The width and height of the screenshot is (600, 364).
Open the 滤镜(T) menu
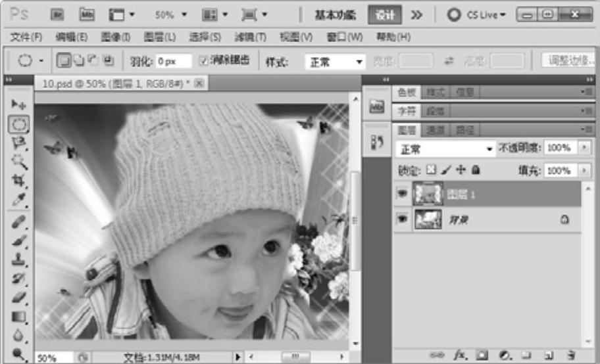coord(250,37)
